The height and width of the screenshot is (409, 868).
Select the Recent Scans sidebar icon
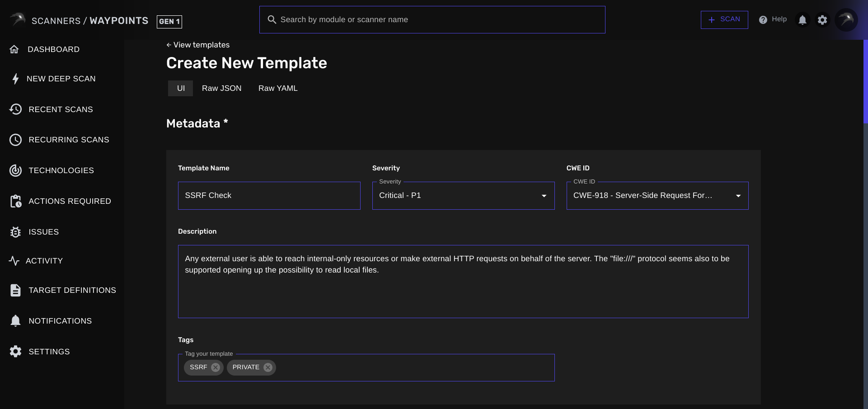pyautogui.click(x=16, y=109)
